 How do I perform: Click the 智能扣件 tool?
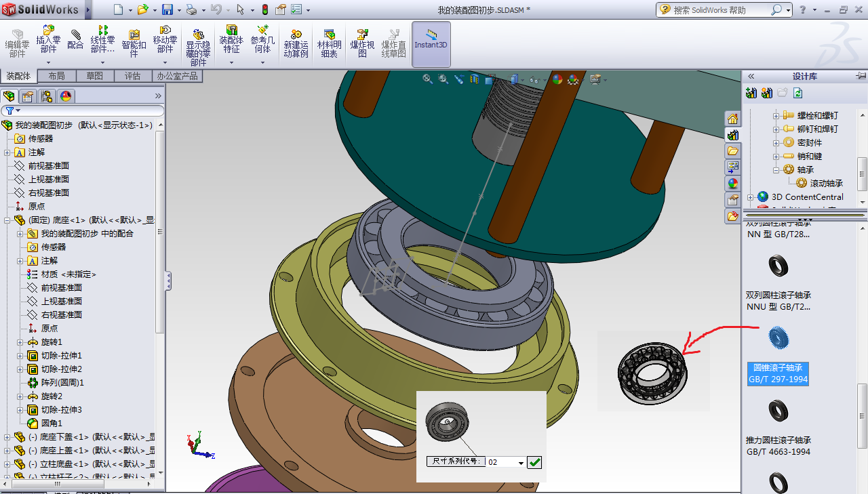pos(134,43)
